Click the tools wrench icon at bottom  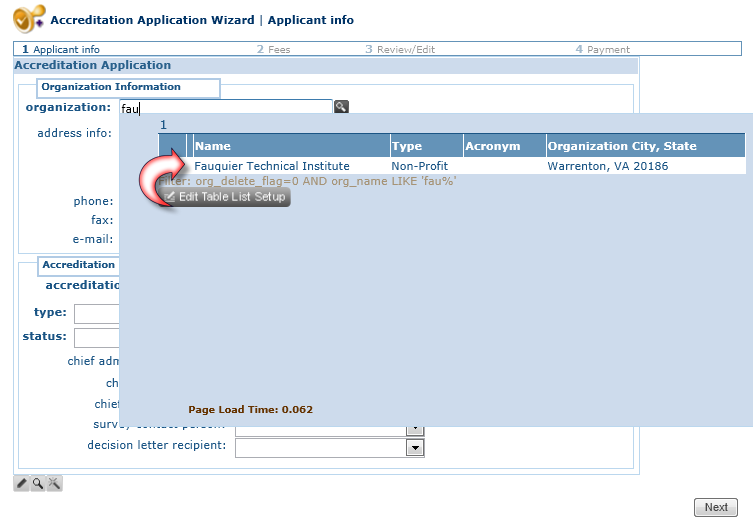coord(54,483)
